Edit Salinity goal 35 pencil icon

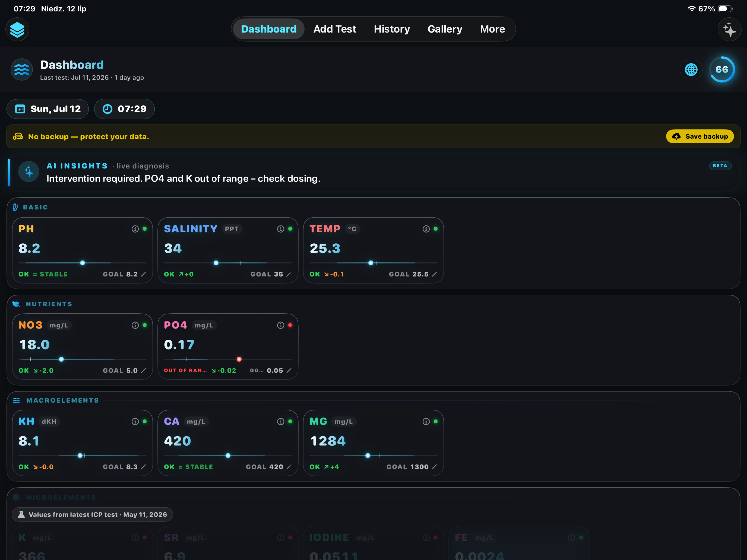[289, 274]
